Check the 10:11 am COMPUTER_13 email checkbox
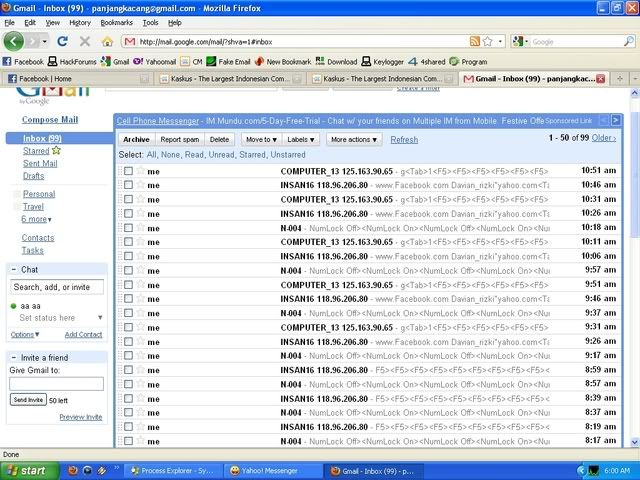 click(129, 242)
